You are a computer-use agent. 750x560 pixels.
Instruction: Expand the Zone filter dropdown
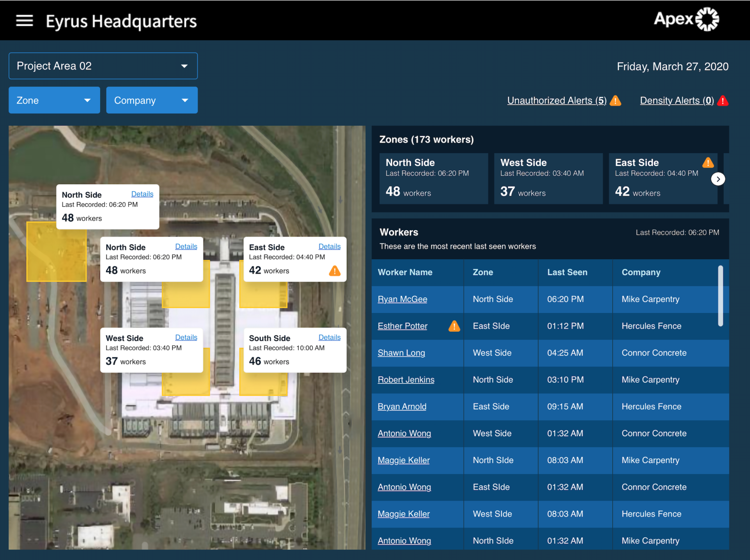[x=54, y=100]
